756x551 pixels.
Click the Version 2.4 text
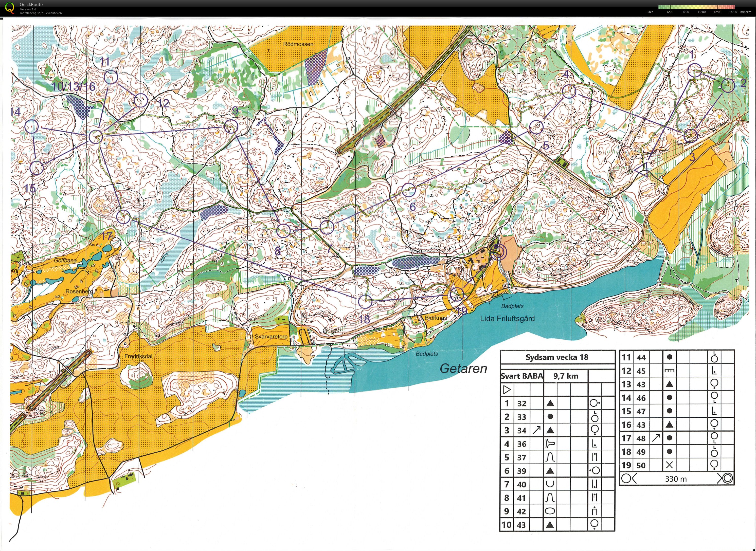[28, 9]
